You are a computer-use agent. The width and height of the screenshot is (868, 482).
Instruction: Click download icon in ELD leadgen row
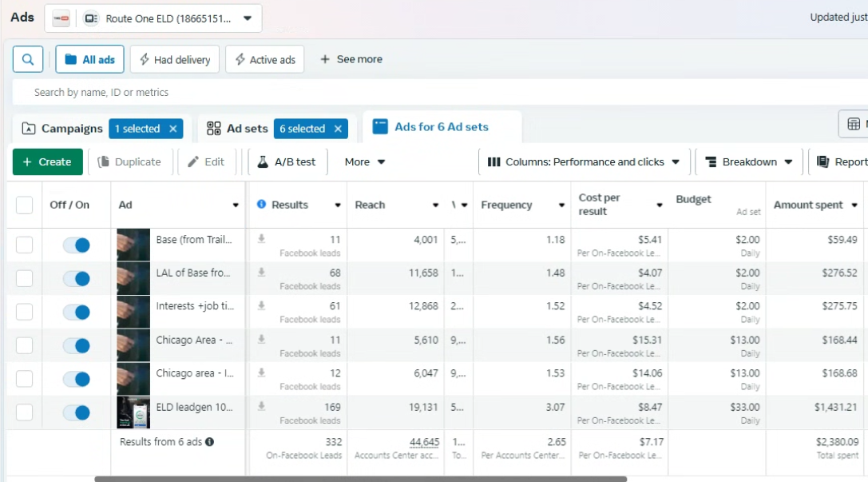coord(261,407)
